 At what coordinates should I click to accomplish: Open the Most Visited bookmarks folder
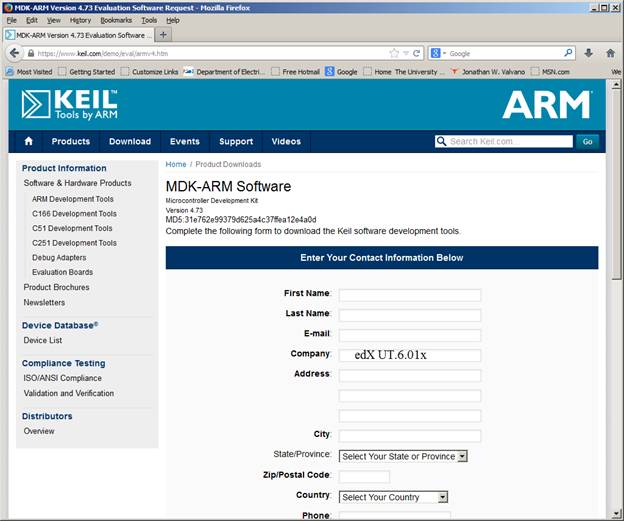(x=29, y=72)
